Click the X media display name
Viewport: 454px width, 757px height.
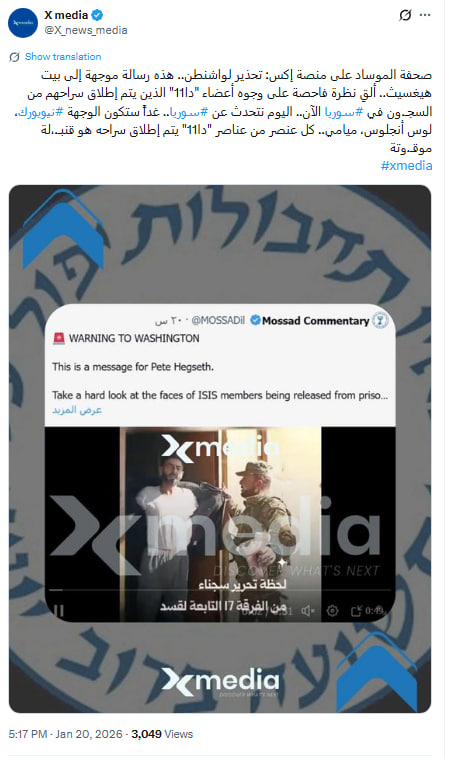66,15
